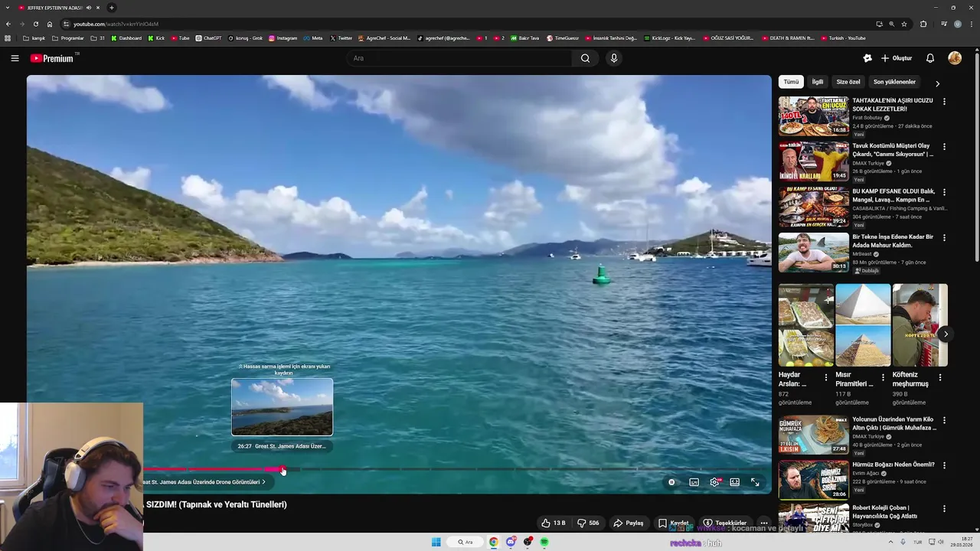
Task: Select the Size özel filter chip
Action: pyautogui.click(x=848, y=82)
